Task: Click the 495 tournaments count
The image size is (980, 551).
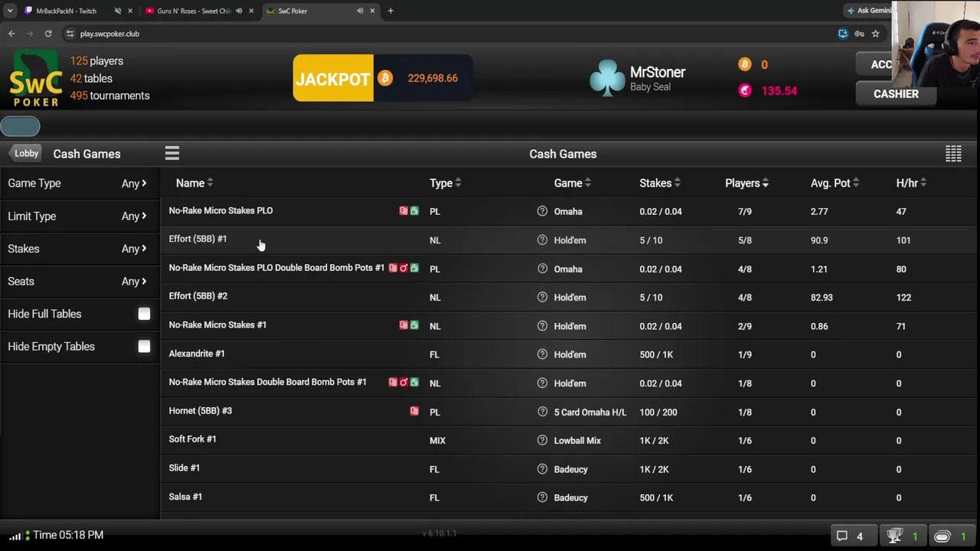Action: (109, 96)
